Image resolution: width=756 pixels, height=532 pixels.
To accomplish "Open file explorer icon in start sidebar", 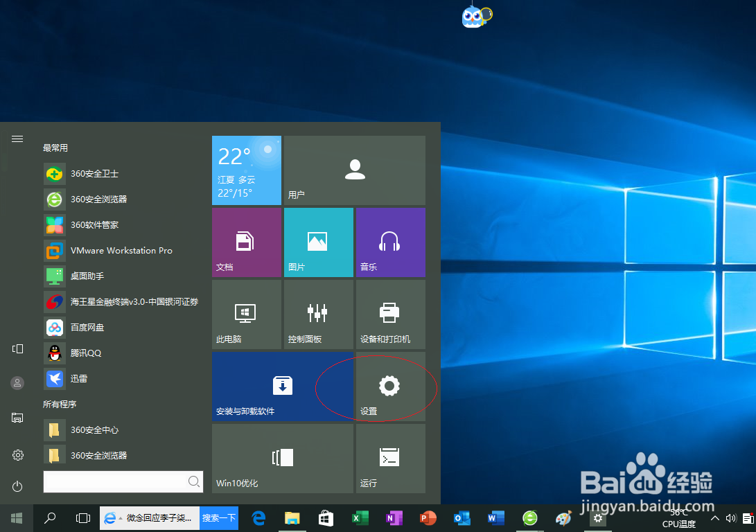I will pyautogui.click(x=17, y=418).
